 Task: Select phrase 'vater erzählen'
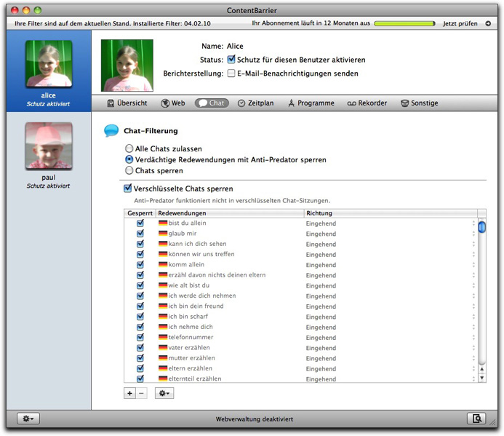click(x=189, y=347)
